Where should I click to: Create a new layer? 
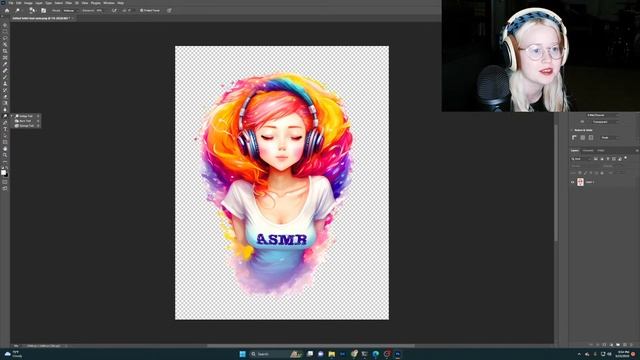[x=624, y=345]
